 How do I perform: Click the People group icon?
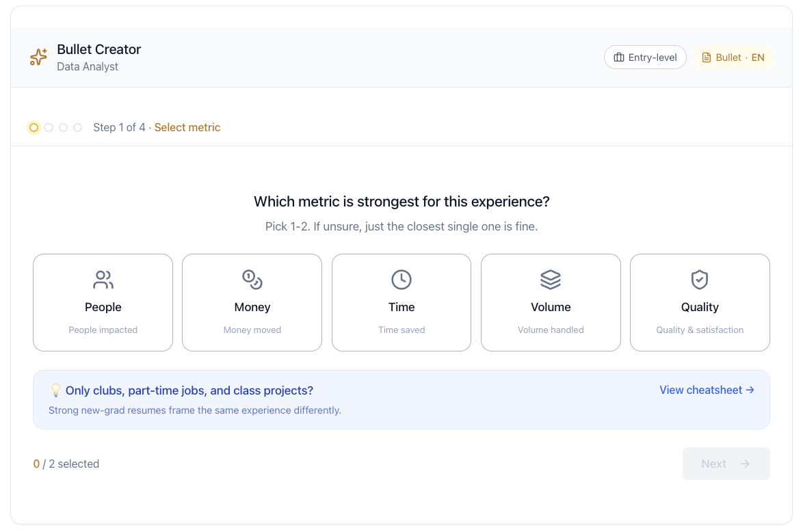click(x=103, y=280)
